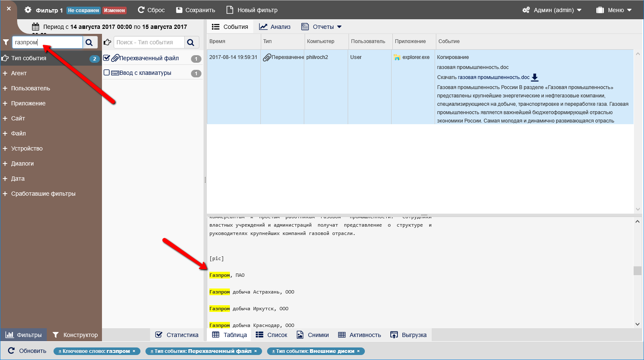Viewport: 644px width, 360px height.
Task: Open the Снимки view
Action: (x=313, y=335)
